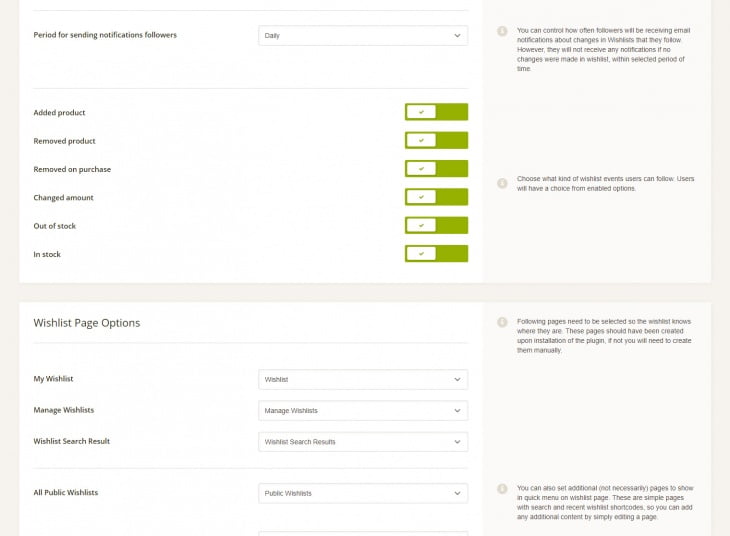Click info icon beside Wishlist Page Options help
The width and height of the screenshot is (730, 536).
point(502,322)
